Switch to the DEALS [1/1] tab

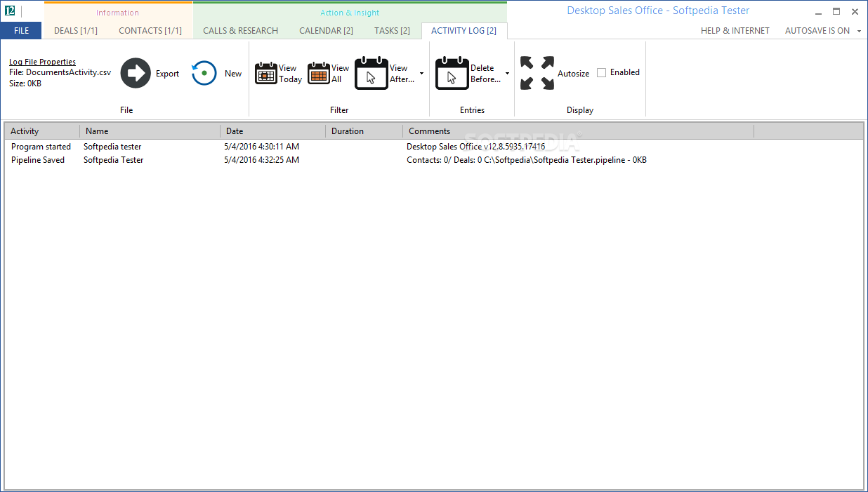click(76, 31)
